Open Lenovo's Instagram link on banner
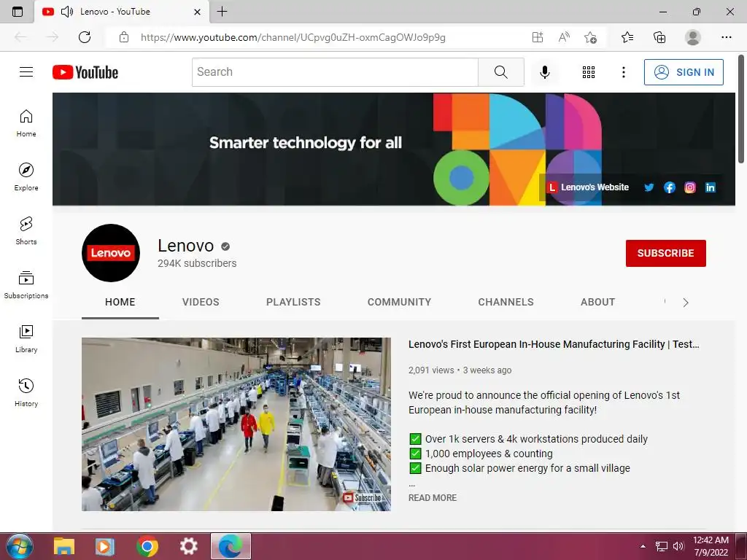 click(x=690, y=187)
